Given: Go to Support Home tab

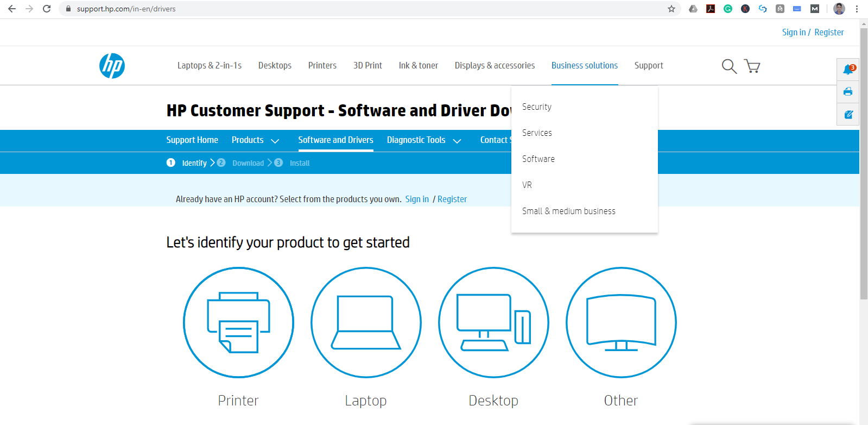Looking at the screenshot, I should point(192,140).
